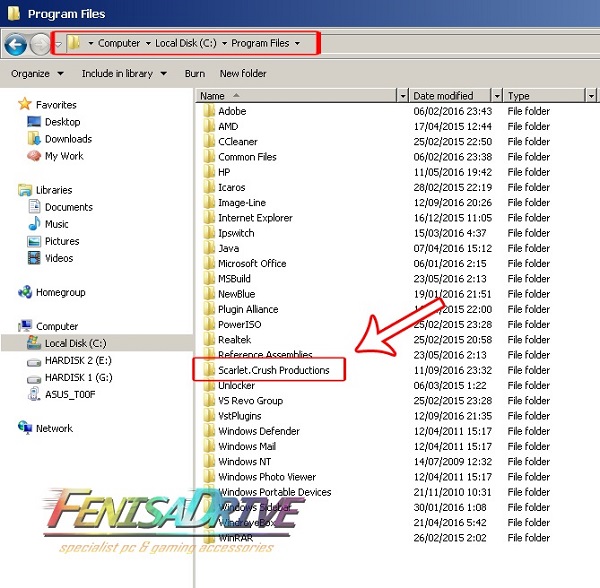
Task: Select Program Files in the address path
Action: tap(260, 43)
